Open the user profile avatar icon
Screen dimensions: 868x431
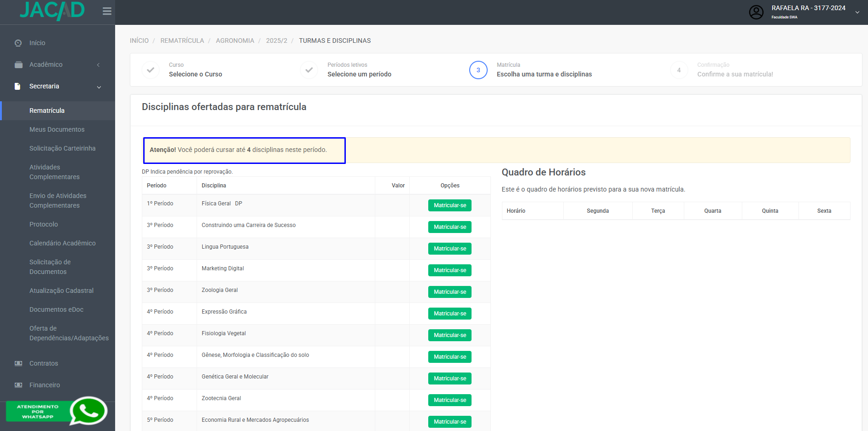756,12
